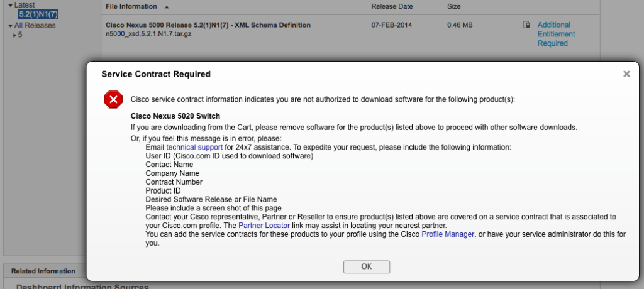Click the OK button in the dialog

pos(367,266)
